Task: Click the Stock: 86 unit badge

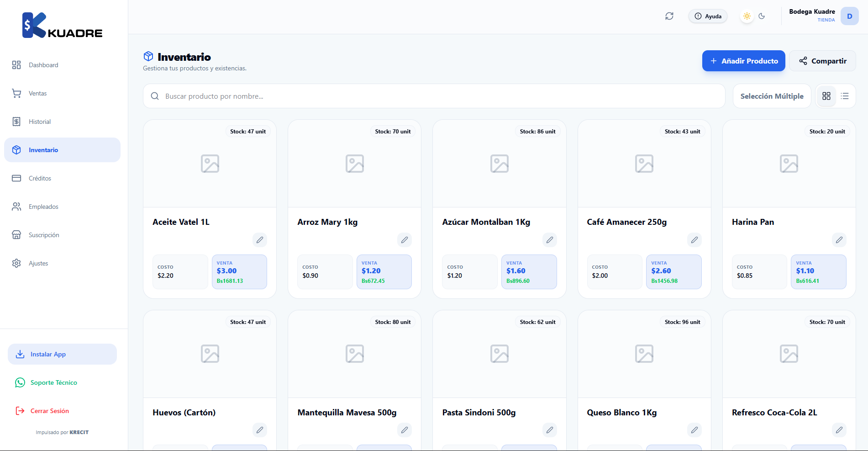Action: pos(538,132)
